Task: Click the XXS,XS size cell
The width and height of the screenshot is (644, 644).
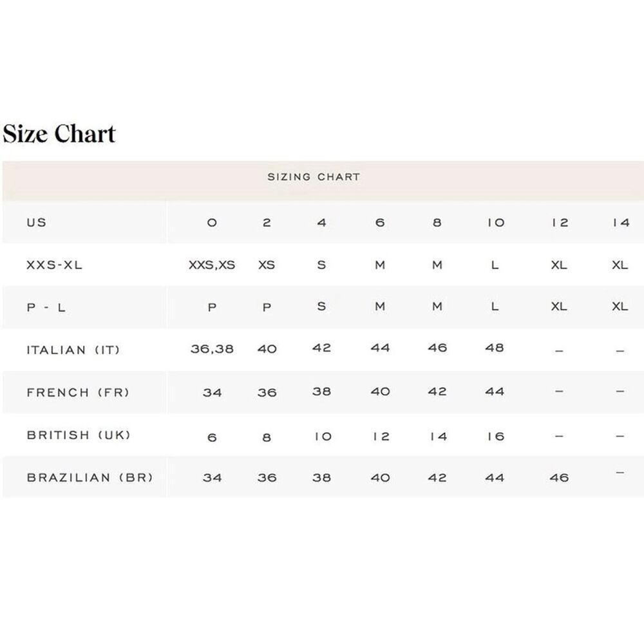Action: coord(212,265)
